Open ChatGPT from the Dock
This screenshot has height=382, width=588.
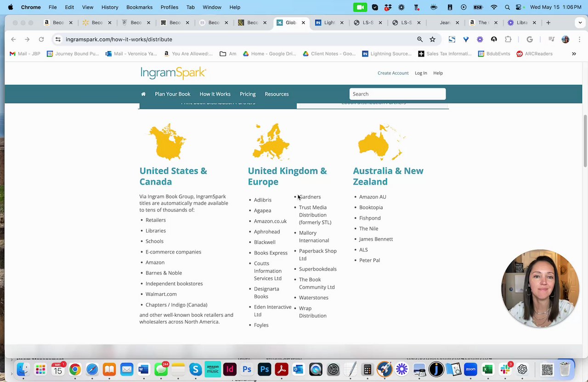click(x=522, y=369)
